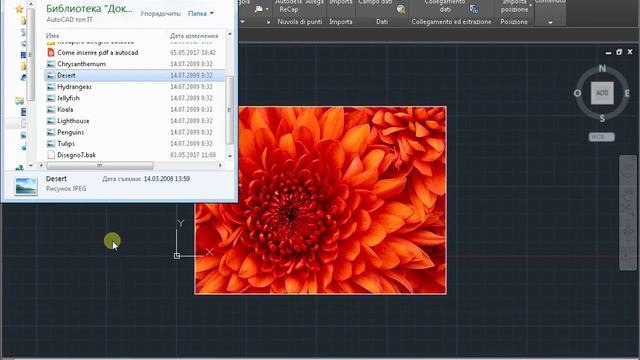Click the Collegamento dati ribbon button
This screenshot has height=360, width=640.
(445, 6)
